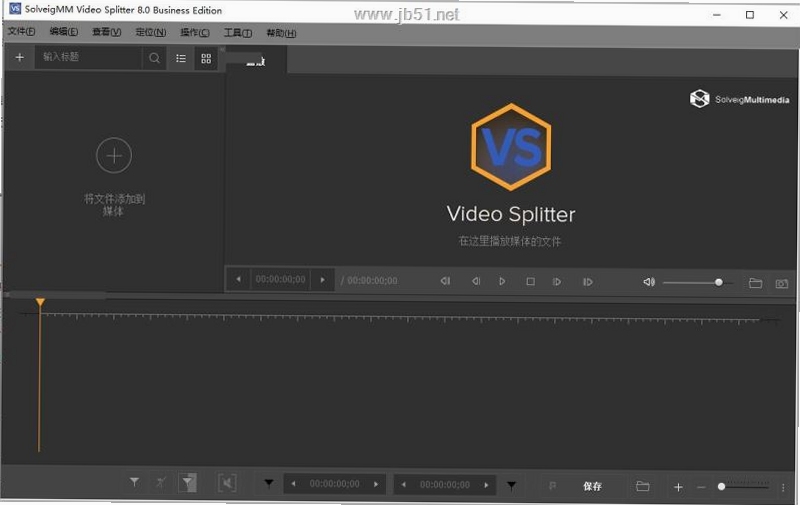The image size is (800, 505).
Task: Click the flag icon beside 保存
Action: 553,486
